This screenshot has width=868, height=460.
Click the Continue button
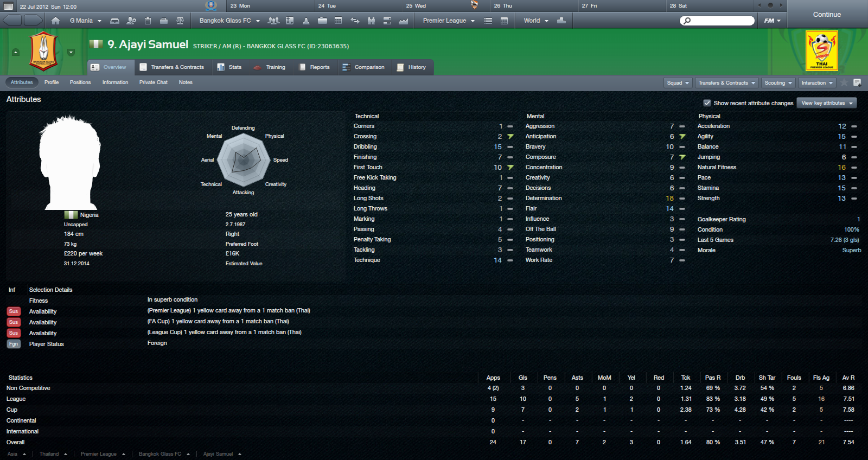tap(827, 14)
